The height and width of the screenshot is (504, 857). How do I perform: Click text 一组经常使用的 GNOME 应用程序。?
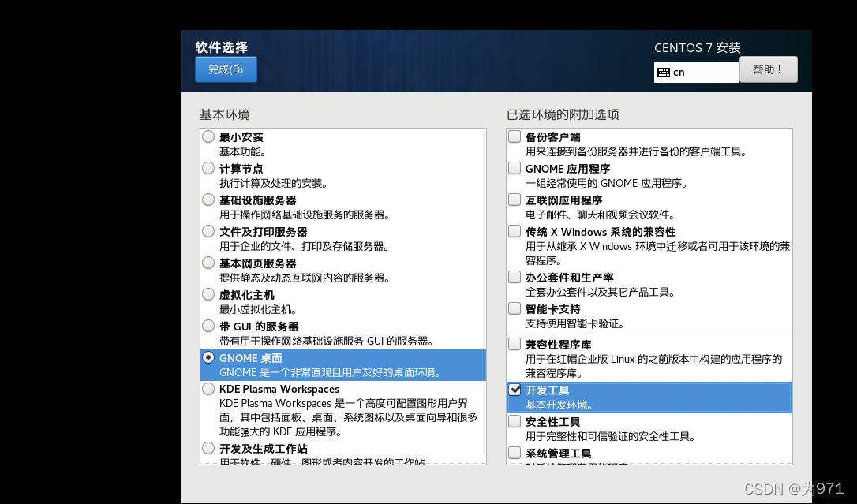coord(607,184)
